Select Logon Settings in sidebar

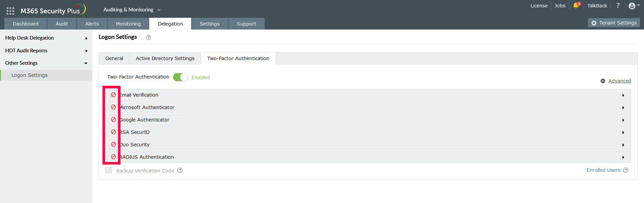(x=46, y=75)
